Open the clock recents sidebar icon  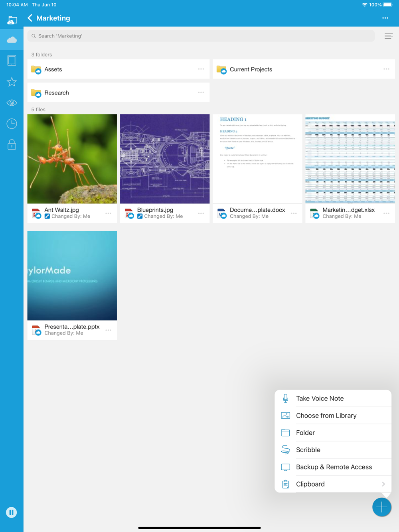click(x=12, y=124)
